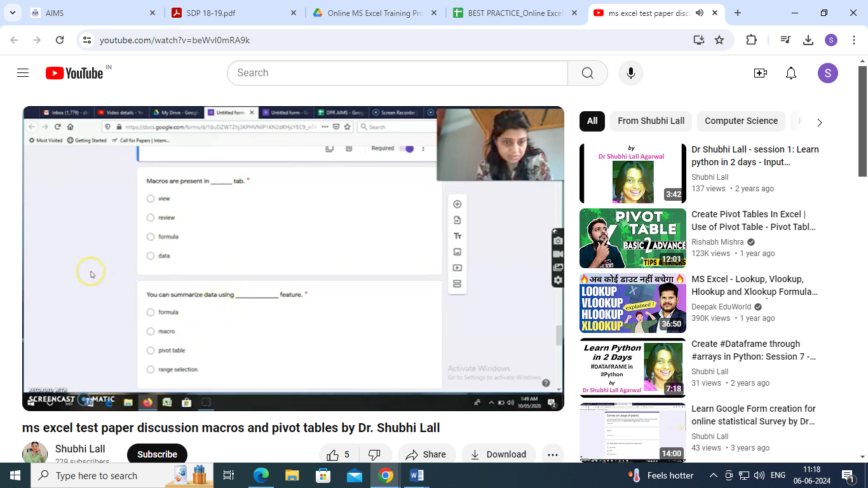Go to YouTube home via logo
868x488 pixels.
pyautogui.click(x=74, y=73)
